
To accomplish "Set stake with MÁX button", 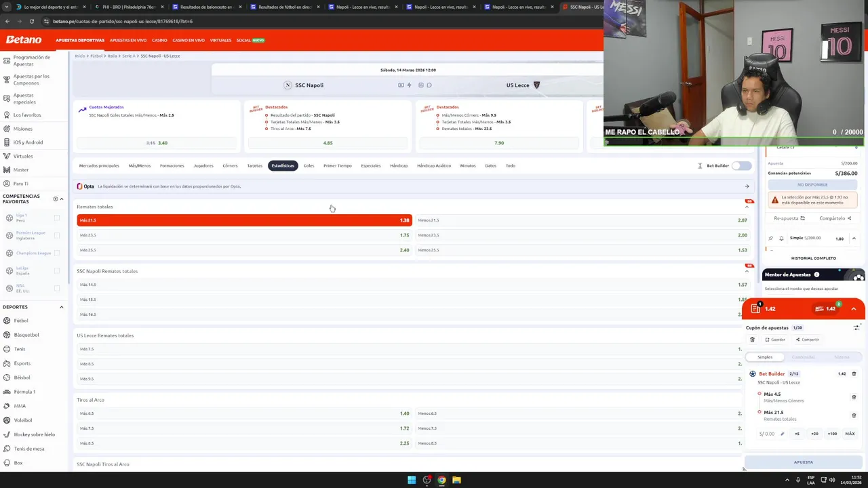I will [850, 434].
